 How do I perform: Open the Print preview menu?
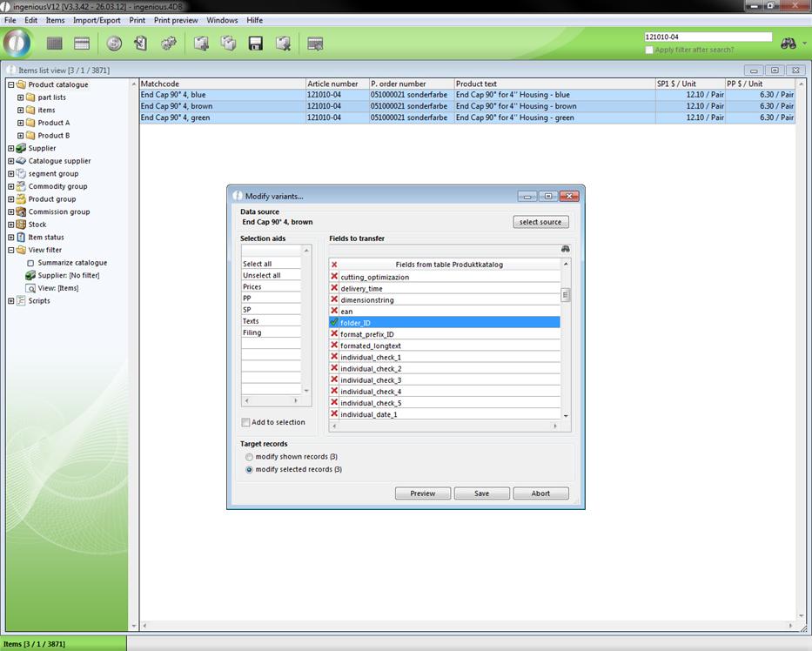click(x=176, y=20)
